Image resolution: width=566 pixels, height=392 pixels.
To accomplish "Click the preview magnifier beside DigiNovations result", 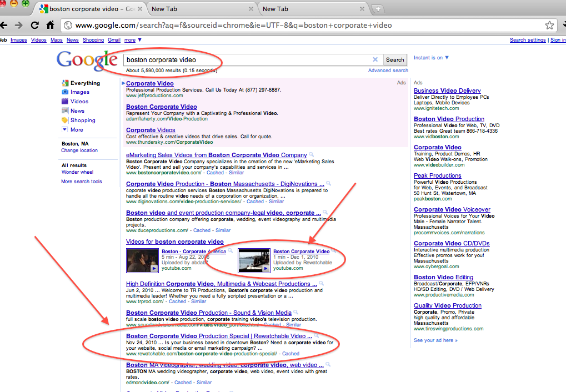I will pos(328,184).
